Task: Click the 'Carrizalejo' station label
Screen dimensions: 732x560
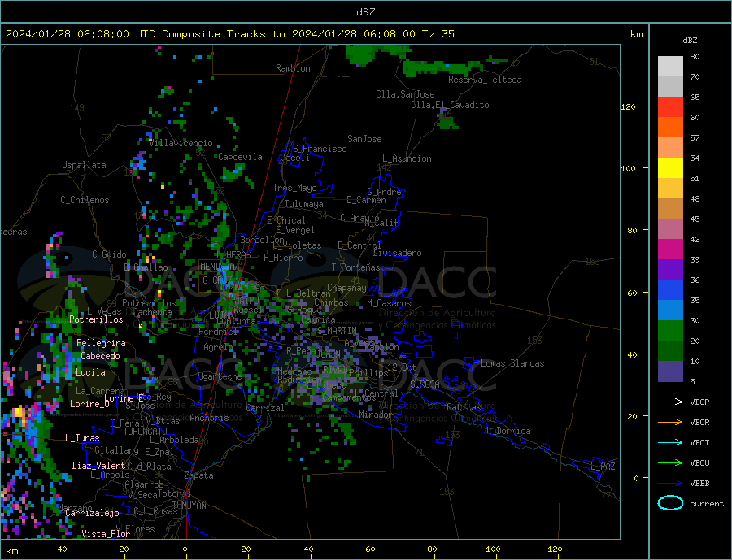Action: click(92, 514)
